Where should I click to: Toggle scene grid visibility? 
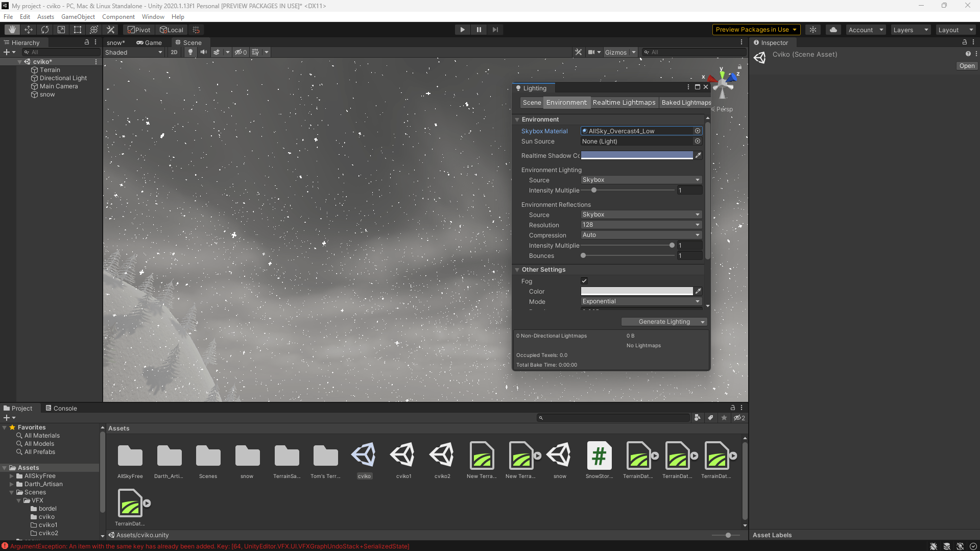tap(255, 52)
